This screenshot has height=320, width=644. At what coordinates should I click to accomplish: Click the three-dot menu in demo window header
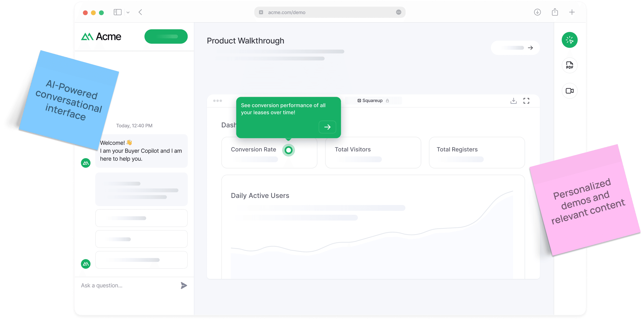point(218,101)
